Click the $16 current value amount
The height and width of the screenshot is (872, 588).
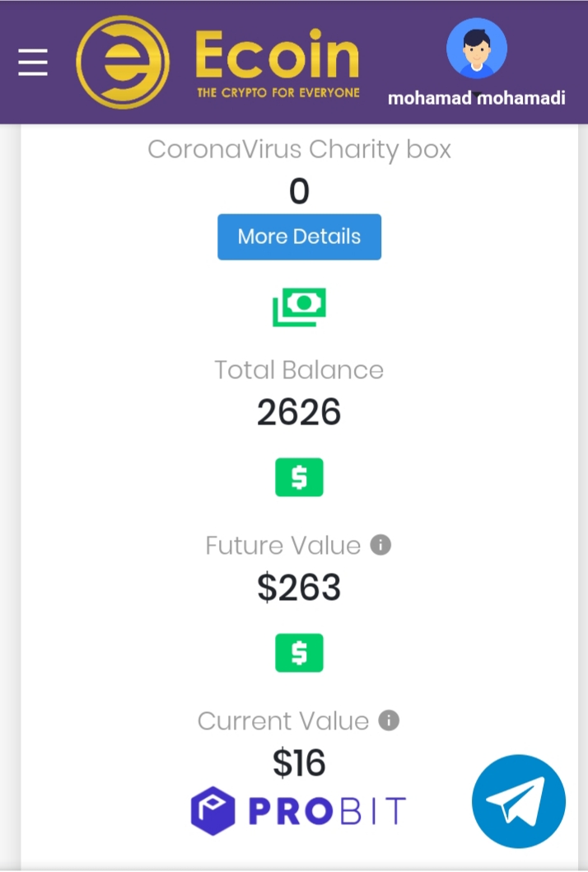tap(299, 763)
